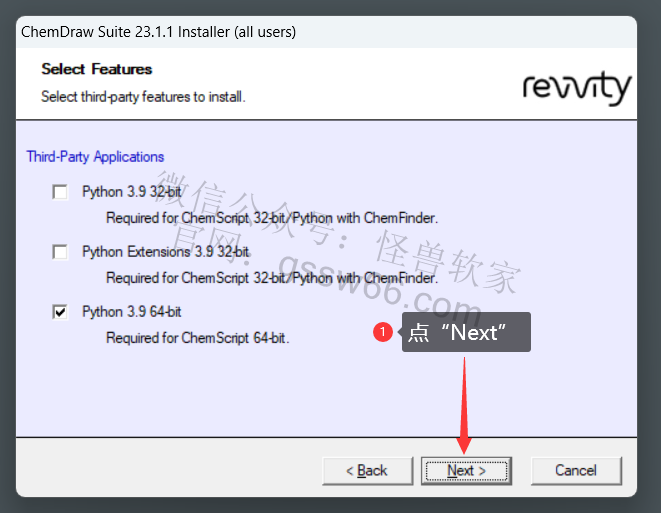Enable the Python 3.9 32-bit checkbox
The height and width of the screenshot is (513, 661).
point(60,192)
